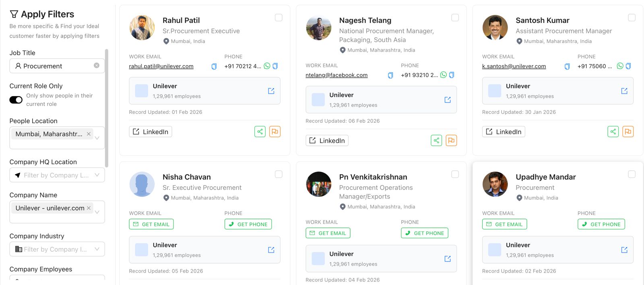
Task: Share Santosh Kumar's contact record
Action: pyautogui.click(x=613, y=132)
